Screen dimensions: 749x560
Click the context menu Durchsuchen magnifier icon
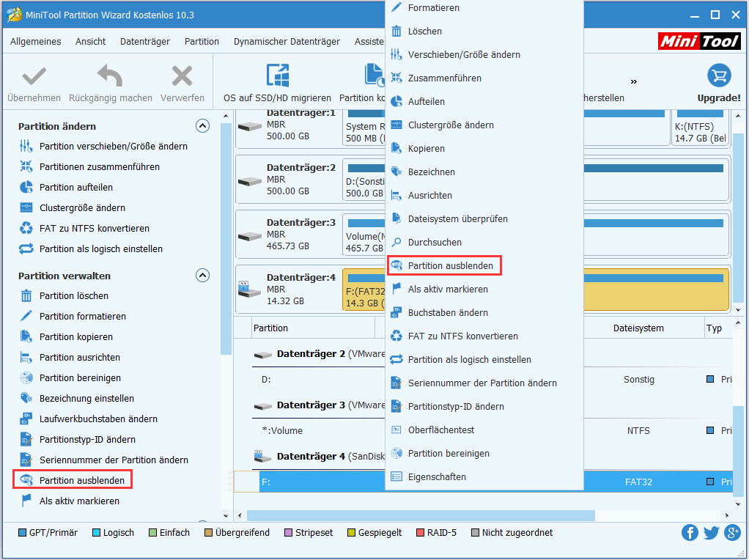click(x=396, y=243)
